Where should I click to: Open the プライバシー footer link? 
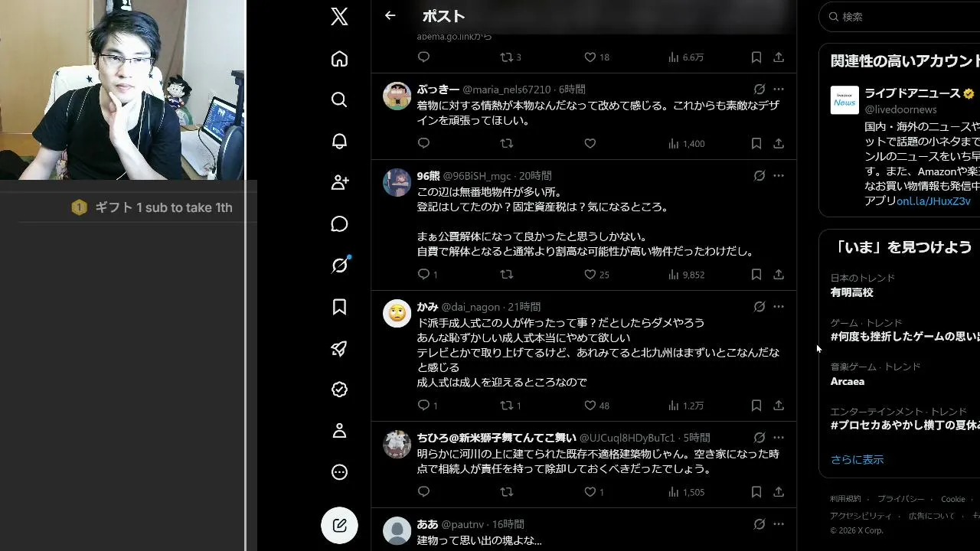tap(900, 499)
